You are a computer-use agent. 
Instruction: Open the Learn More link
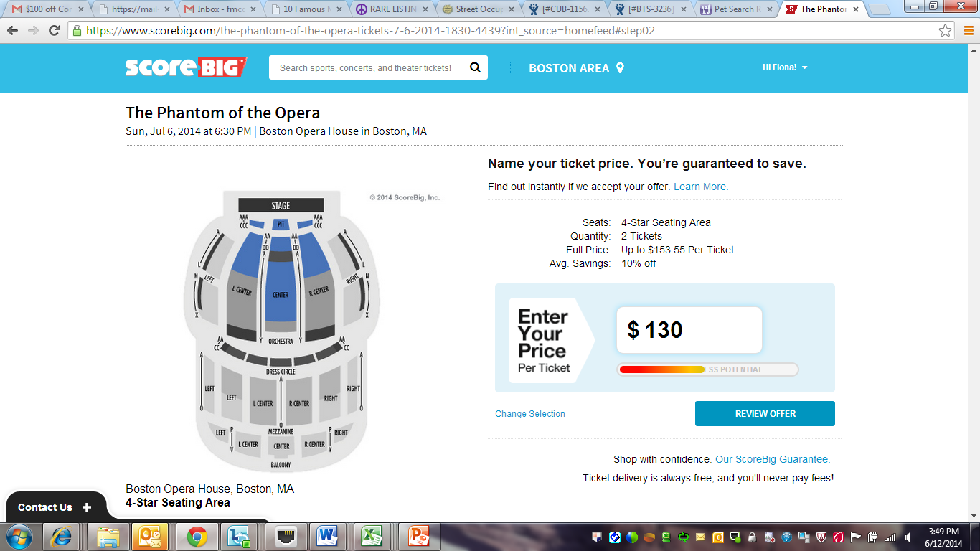[701, 187]
